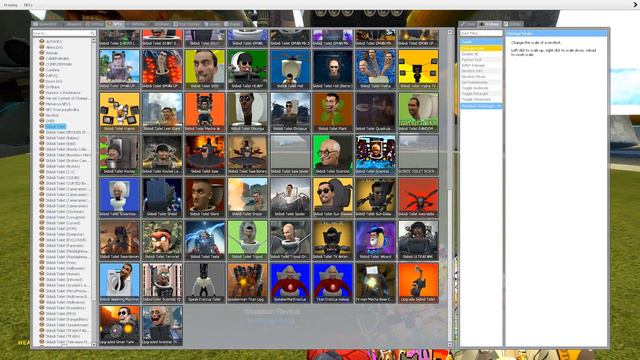Switch to the Tools tab on right
The image size is (640, 360).
click(468, 24)
